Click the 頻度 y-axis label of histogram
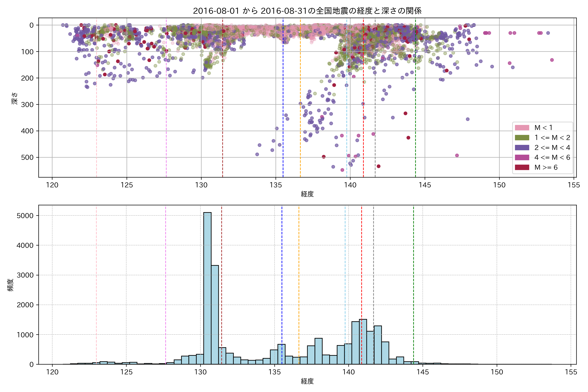 tap(10, 285)
